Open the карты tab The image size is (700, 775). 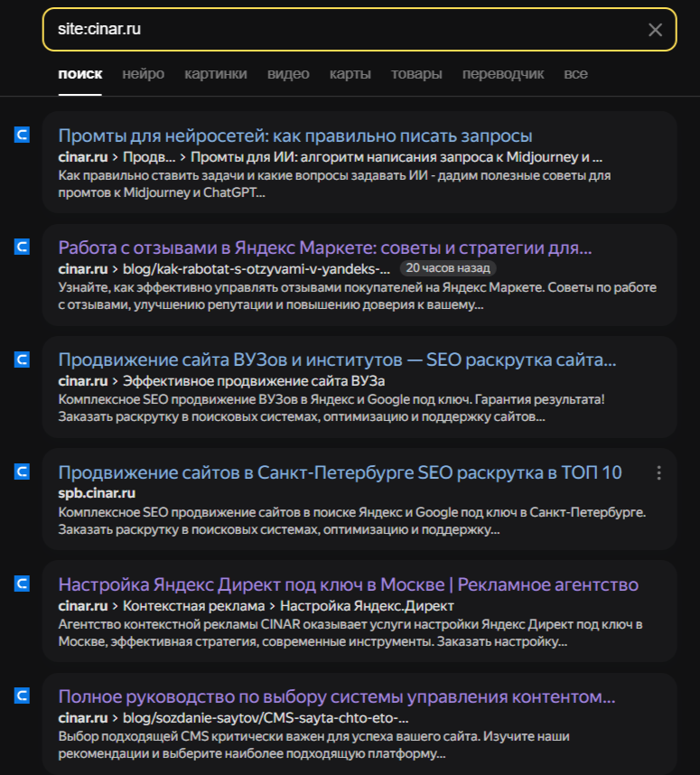click(350, 74)
